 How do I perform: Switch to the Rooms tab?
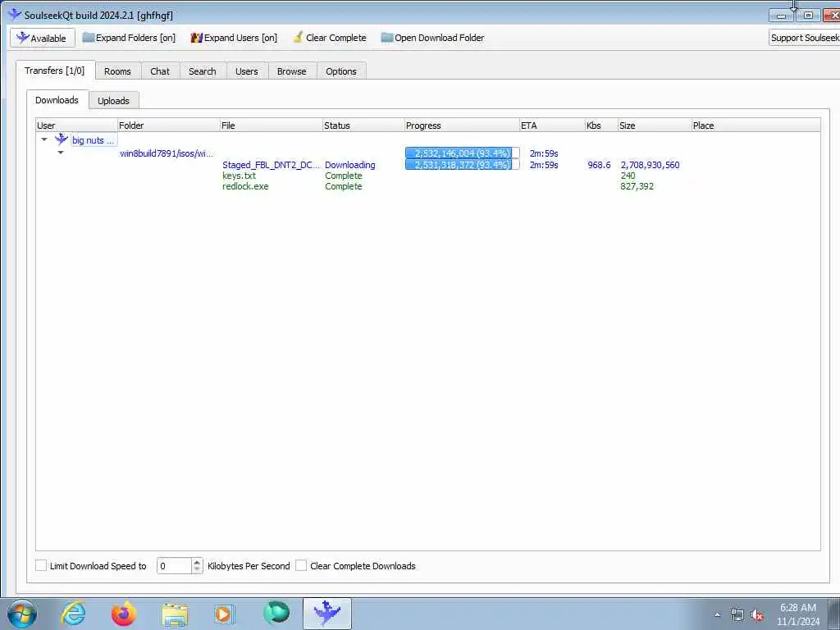click(117, 71)
